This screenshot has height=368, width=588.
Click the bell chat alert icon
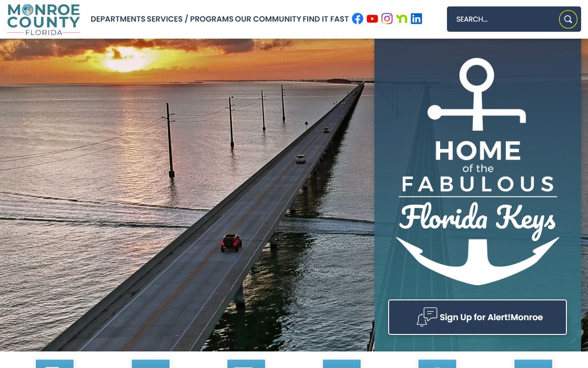(427, 317)
